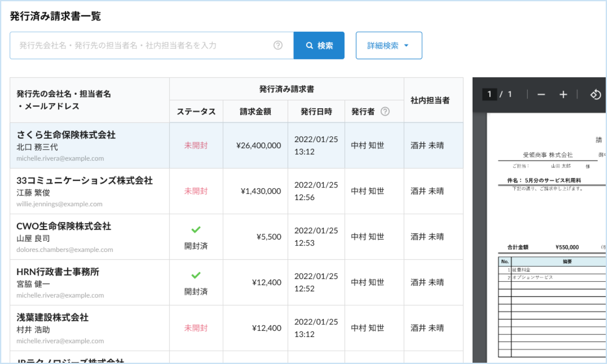Select the HRN行政書士事務所 row

coord(236,282)
